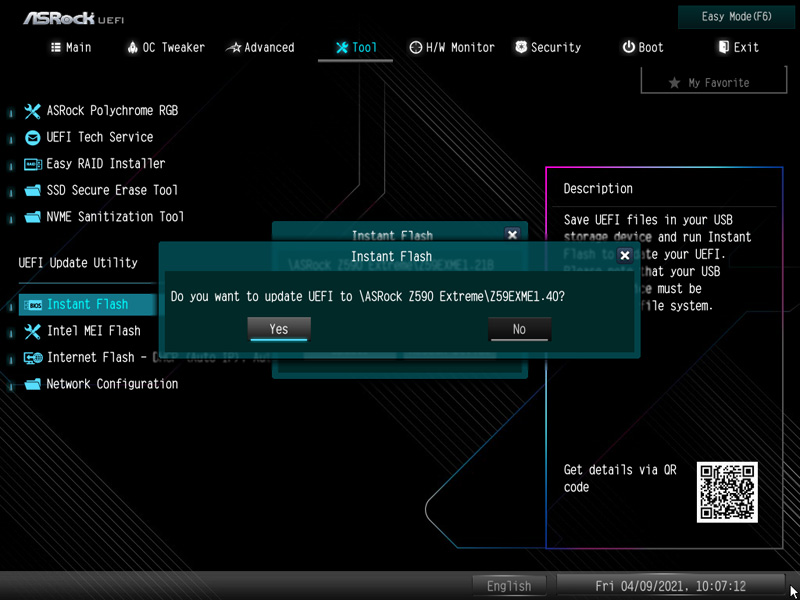Open UEFI Tech Service
This screenshot has height=600, width=800.
(x=99, y=137)
